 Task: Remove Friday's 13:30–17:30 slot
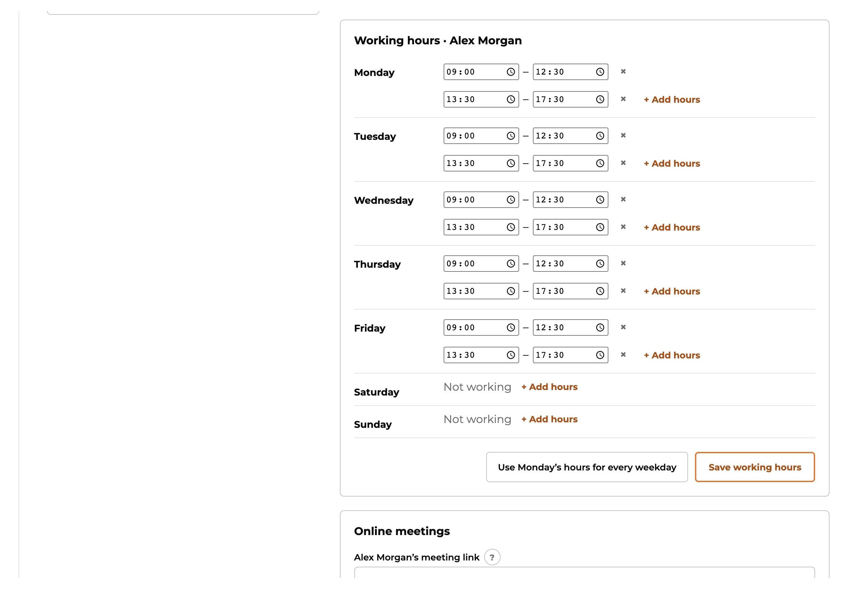623,355
